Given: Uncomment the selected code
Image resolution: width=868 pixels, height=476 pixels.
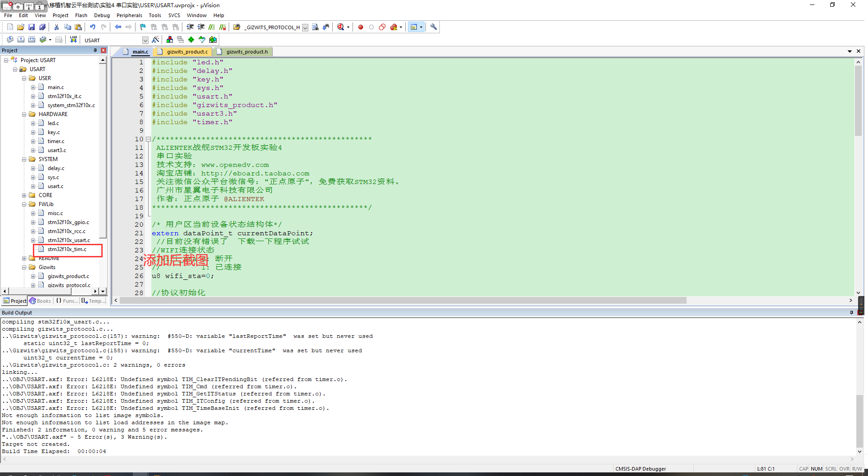Looking at the screenshot, I should 222,27.
